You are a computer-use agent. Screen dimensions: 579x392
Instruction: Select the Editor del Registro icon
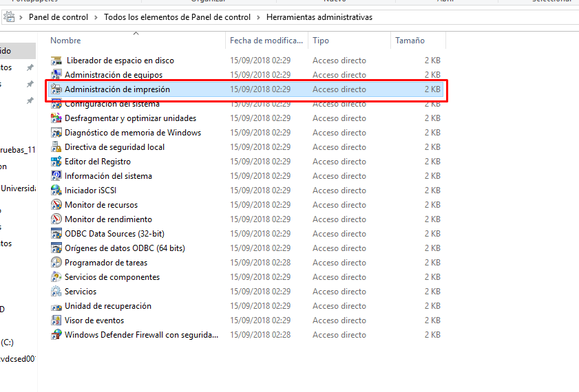[x=56, y=162]
